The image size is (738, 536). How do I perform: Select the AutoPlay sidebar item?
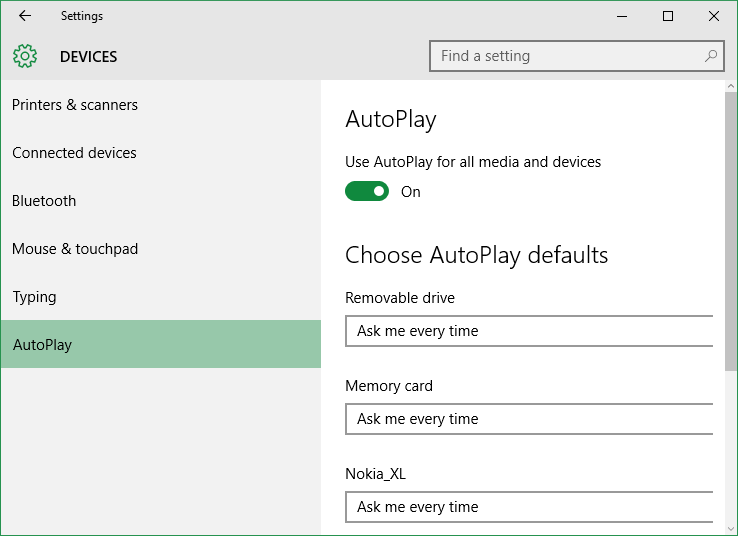click(x=161, y=344)
